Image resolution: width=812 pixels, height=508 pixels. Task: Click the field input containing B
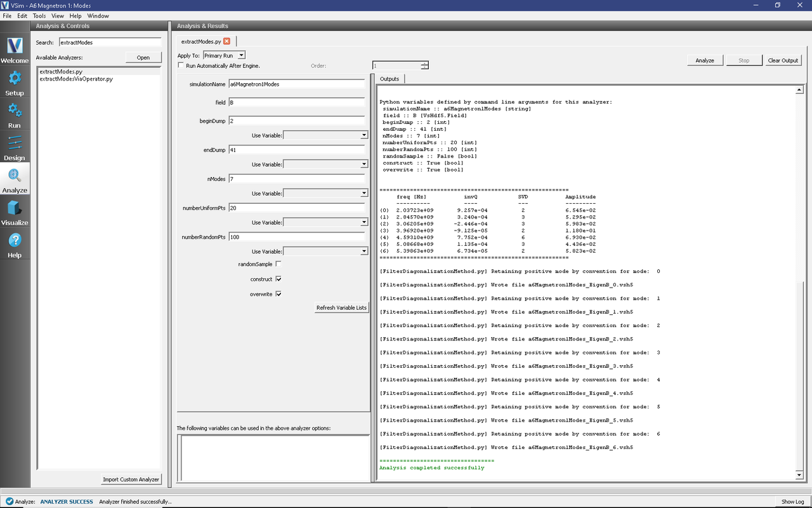297,102
